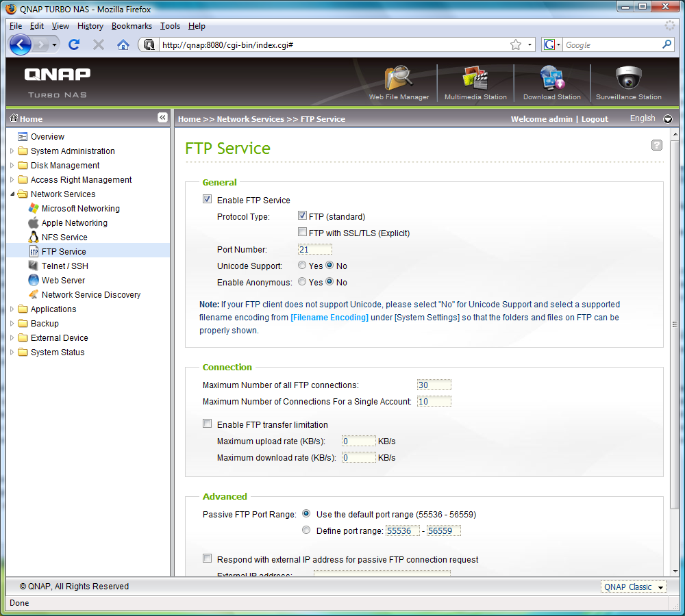Bookmark page with star icon

(x=516, y=44)
